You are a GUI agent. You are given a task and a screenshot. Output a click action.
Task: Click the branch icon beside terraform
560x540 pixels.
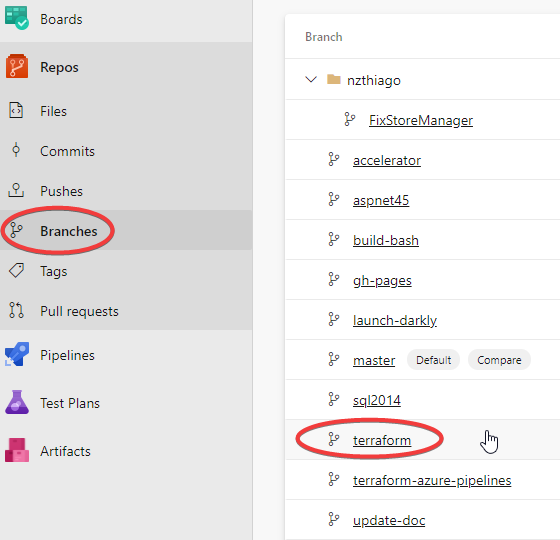(334, 439)
